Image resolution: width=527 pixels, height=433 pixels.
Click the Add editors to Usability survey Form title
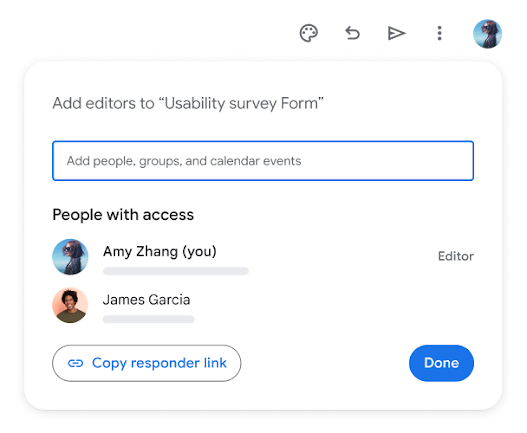[188, 103]
